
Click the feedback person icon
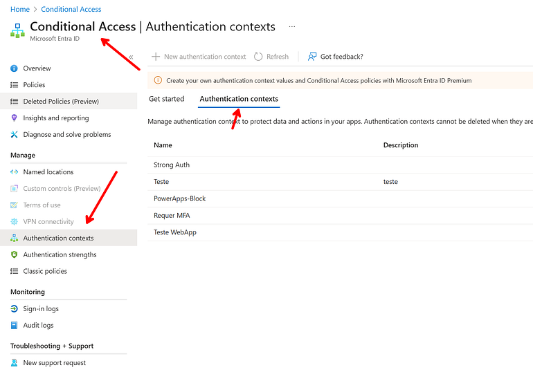point(312,57)
